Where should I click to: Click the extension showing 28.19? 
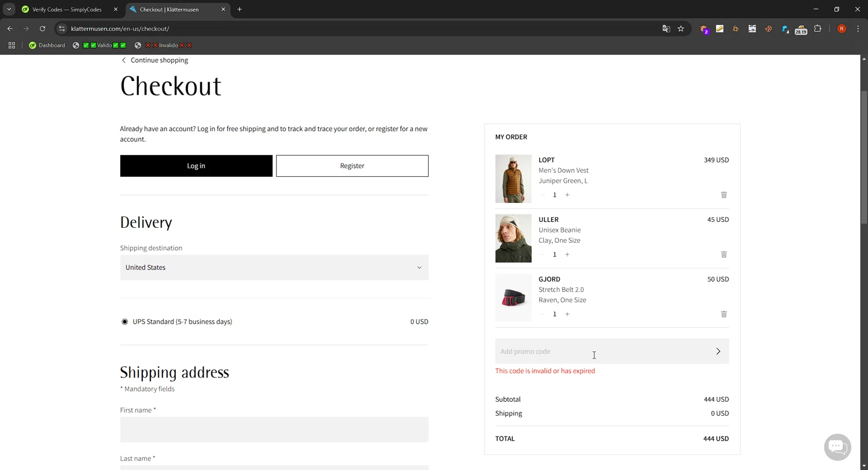click(801, 29)
